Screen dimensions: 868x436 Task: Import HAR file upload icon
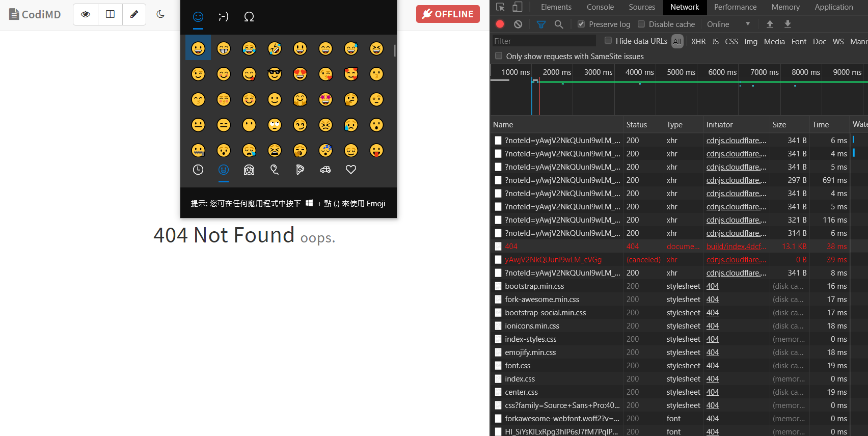point(770,24)
